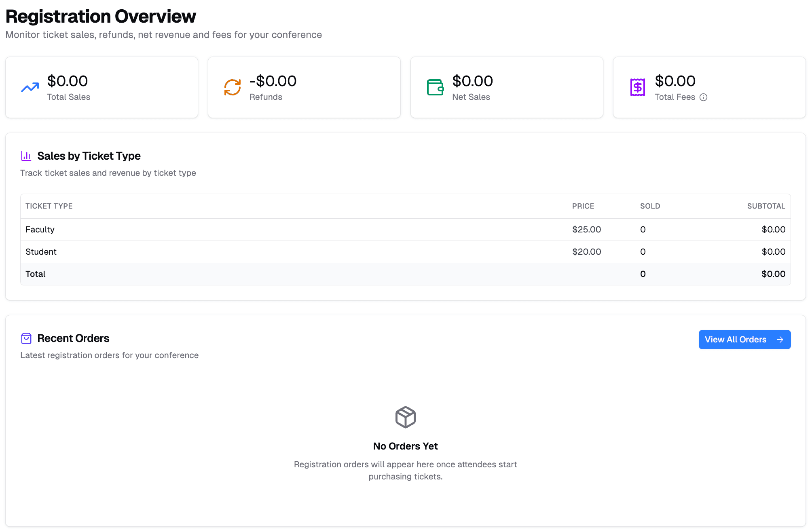Screen dimensions: 812x532
Task: Select the Net Sales summary card
Action: pyautogui.click(x=506, y=87)
